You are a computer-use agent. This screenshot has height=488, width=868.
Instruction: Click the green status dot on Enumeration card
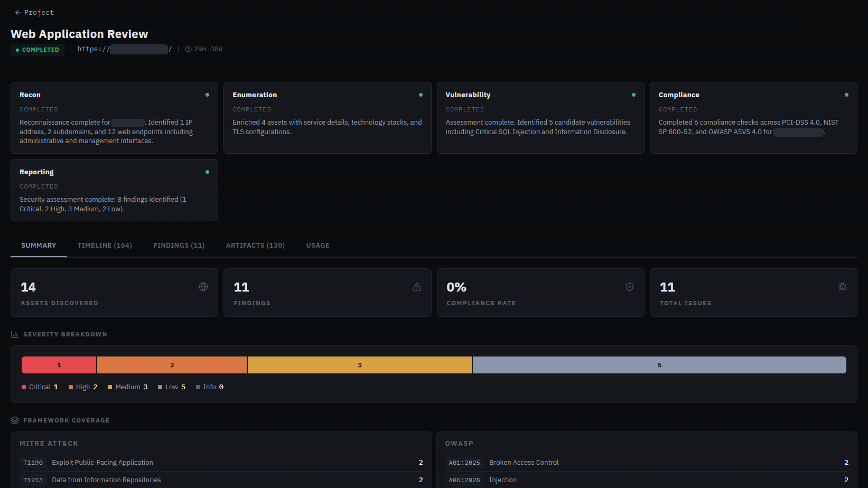coord(421,95)
